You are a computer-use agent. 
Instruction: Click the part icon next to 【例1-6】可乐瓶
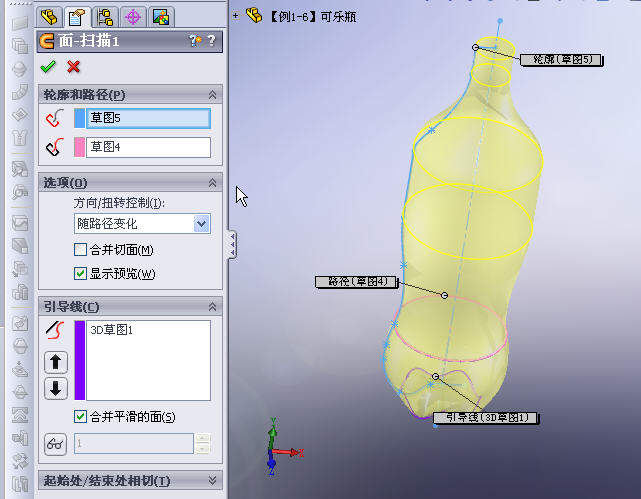254,16
